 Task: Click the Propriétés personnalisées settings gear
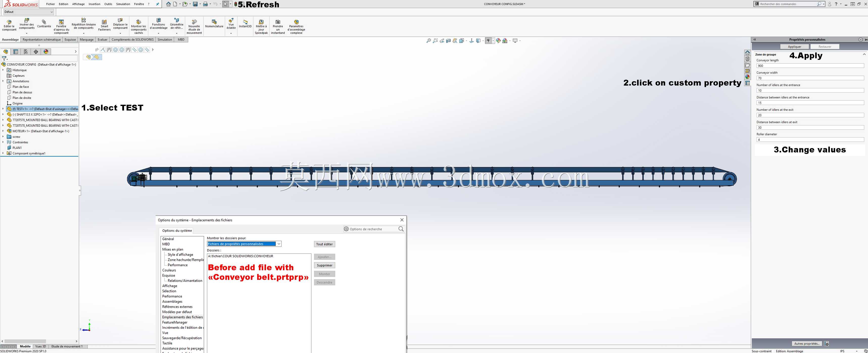click(x=861, y=39)
